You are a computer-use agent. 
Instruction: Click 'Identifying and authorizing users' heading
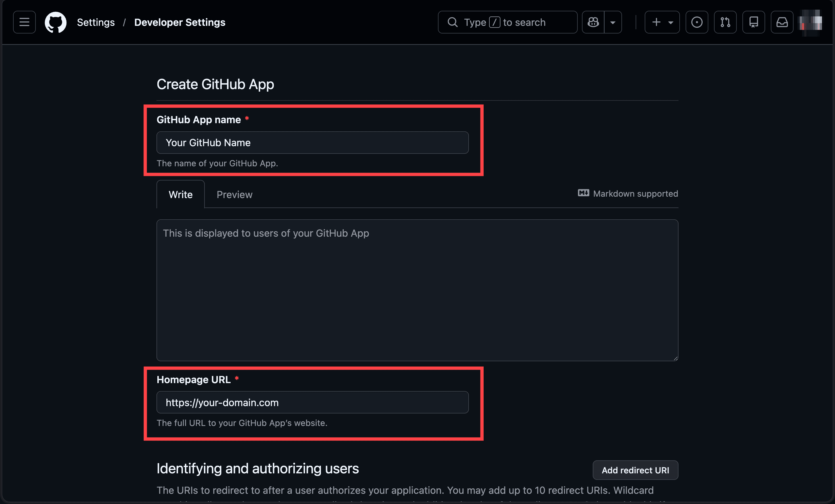[258, 469]
